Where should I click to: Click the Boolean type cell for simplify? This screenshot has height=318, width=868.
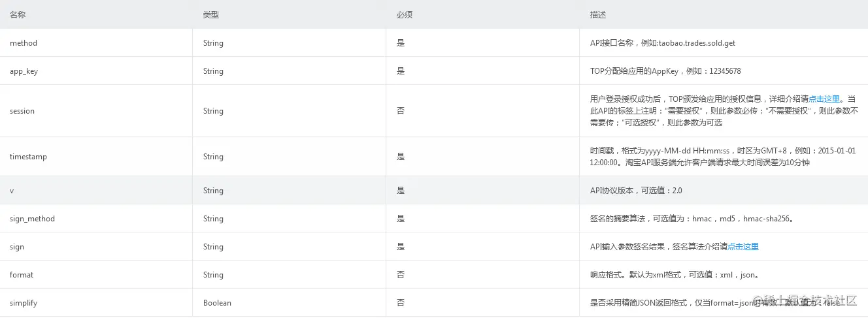[x=217, y=303]
